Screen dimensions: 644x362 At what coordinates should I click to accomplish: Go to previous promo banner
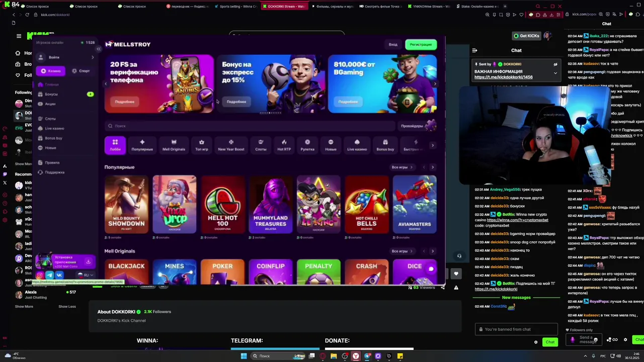coord(106,84)
